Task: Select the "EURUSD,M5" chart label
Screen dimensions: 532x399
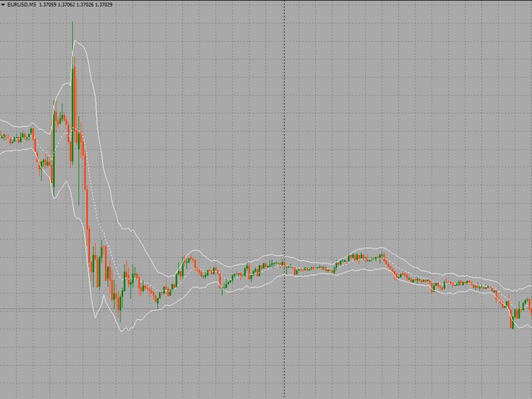Action: click(x=22, y=5)
